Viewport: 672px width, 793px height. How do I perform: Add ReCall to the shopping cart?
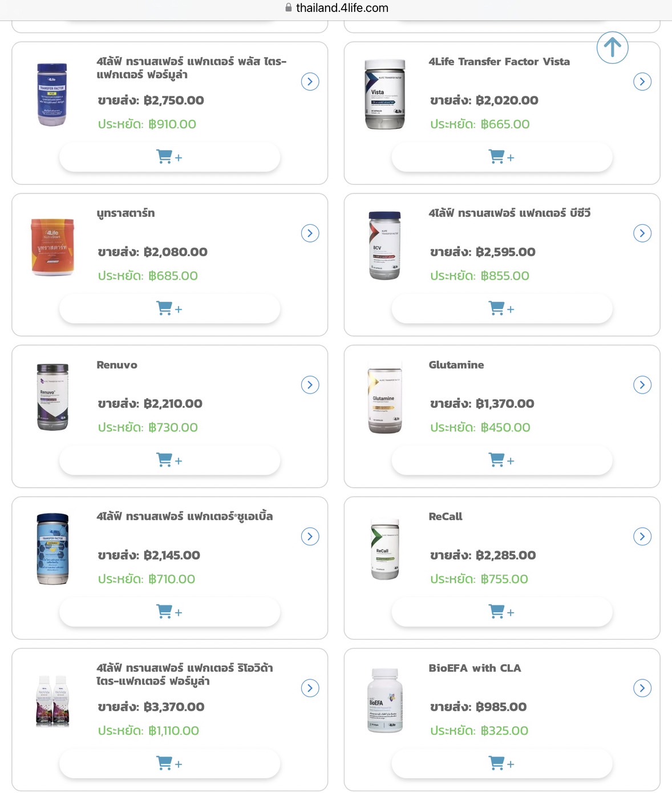coord(502,612)
